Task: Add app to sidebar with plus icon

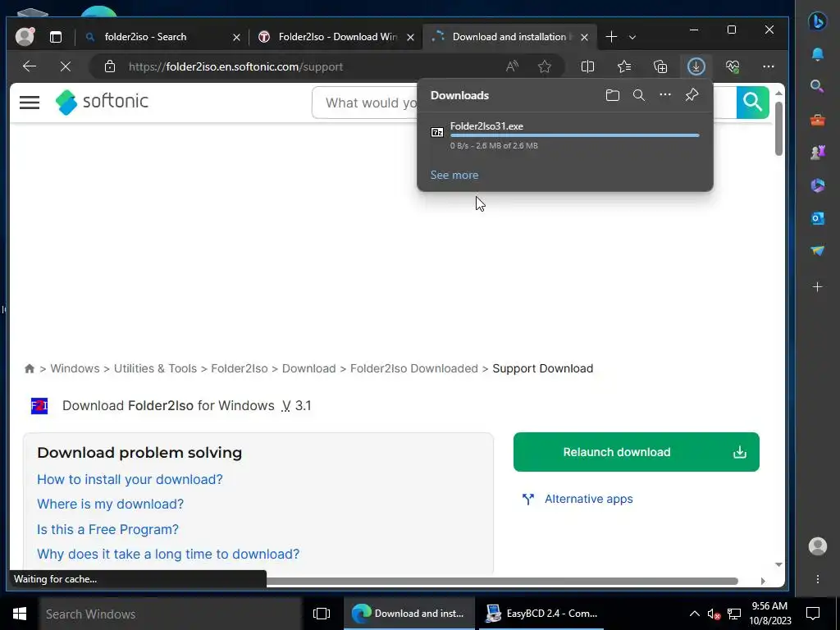Action: pos(818,287)
